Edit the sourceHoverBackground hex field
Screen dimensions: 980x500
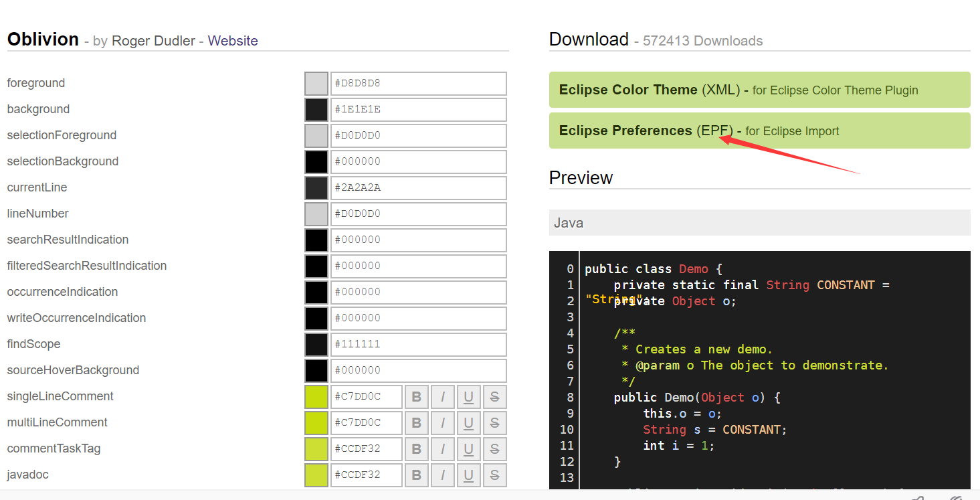pyautogui.click(x=419, y=371)
